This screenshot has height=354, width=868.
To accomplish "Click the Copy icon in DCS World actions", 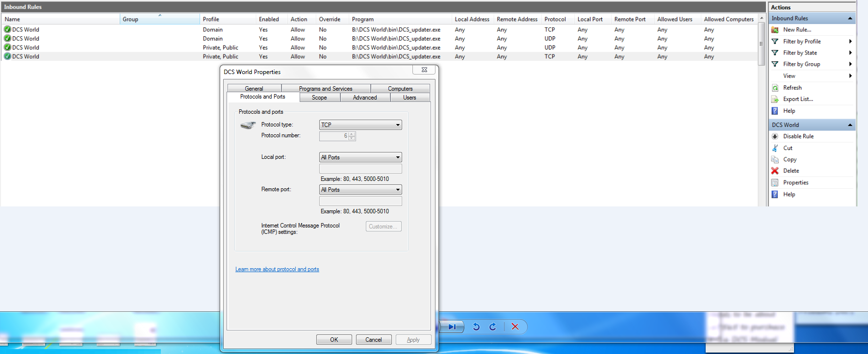I will point(775,159).
